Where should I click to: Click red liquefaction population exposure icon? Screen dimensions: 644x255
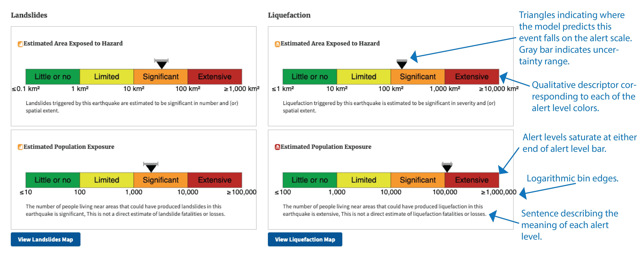pyautogui.click(x=278, y=147)
